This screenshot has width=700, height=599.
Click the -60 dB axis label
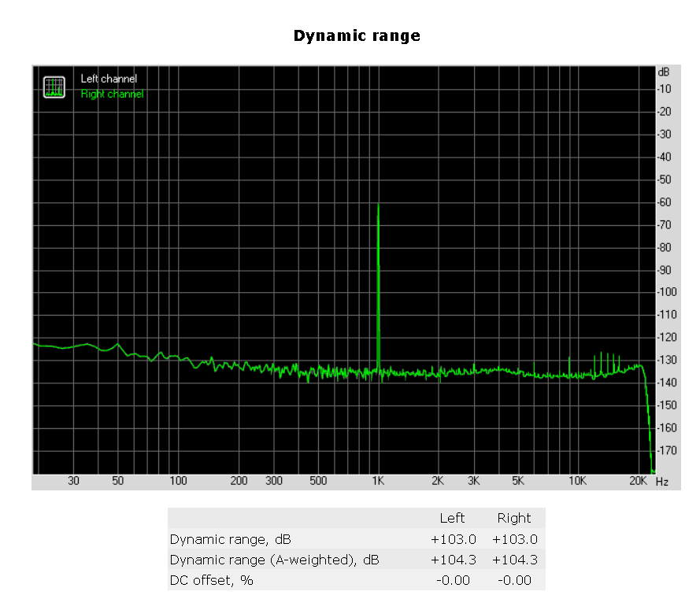coord(664,202)
